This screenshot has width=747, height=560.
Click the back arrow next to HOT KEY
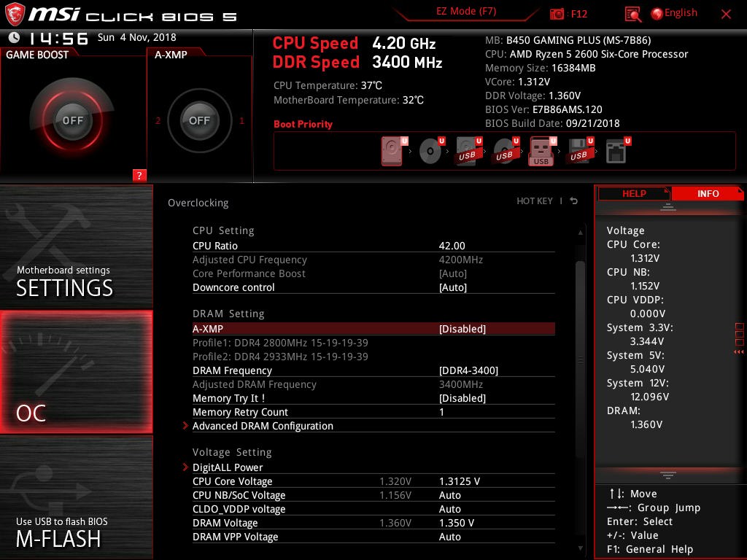[573, 201]
